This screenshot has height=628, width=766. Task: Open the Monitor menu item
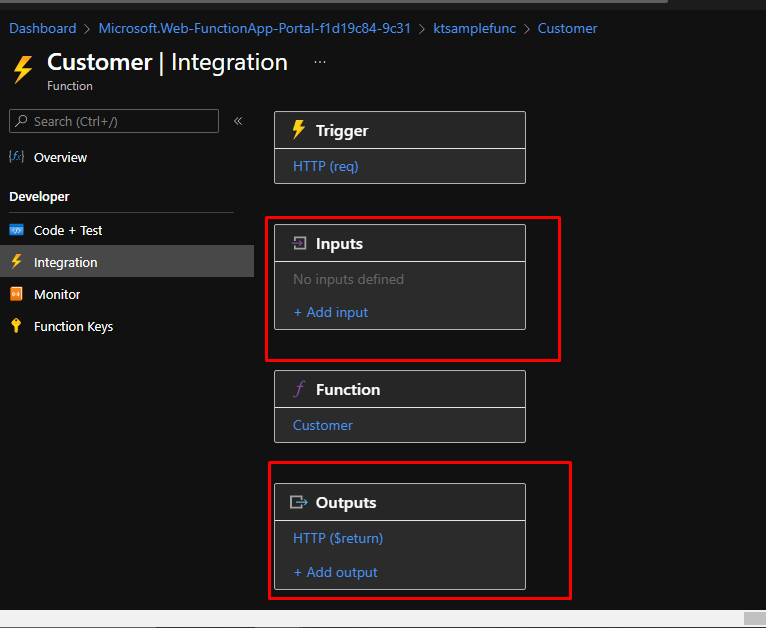[57, 294]
